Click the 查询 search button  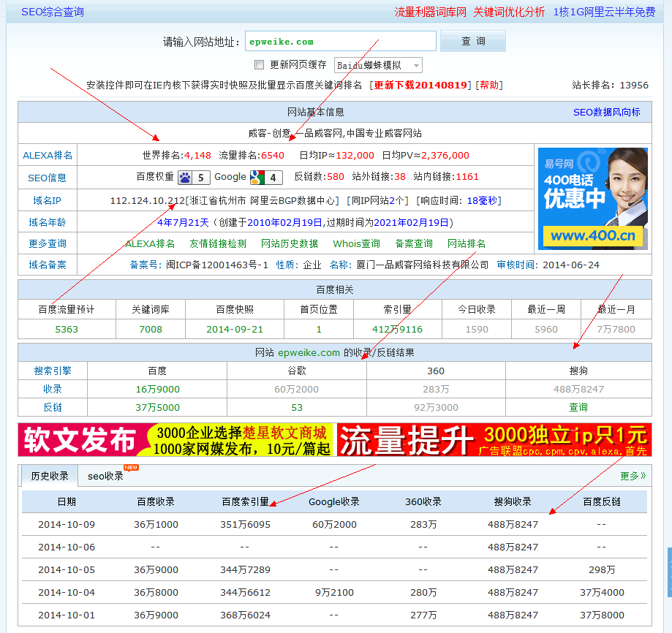(472, 41)
